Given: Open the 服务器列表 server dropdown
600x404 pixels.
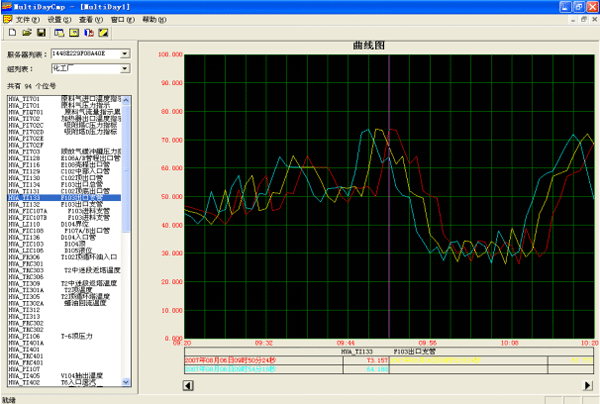Looking at the screenshot, I should coord(124,55).
